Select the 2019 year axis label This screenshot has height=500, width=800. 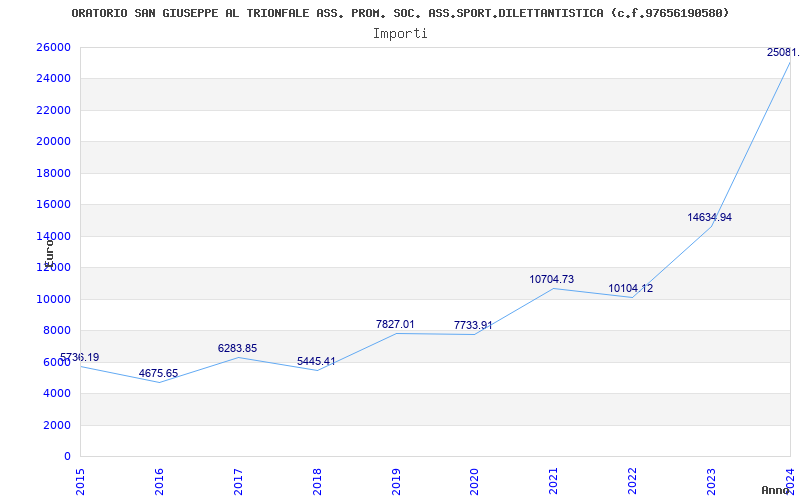coord(396,480)
